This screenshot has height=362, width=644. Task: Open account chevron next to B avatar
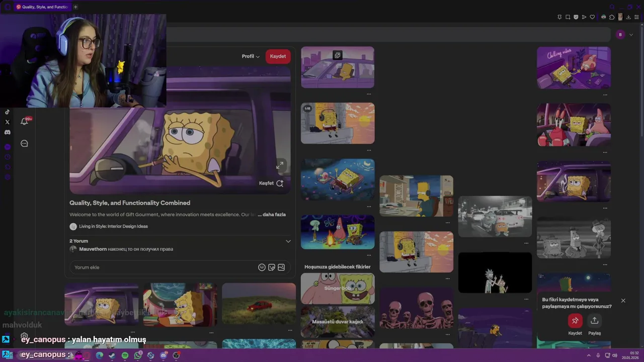tap(631, 35)
